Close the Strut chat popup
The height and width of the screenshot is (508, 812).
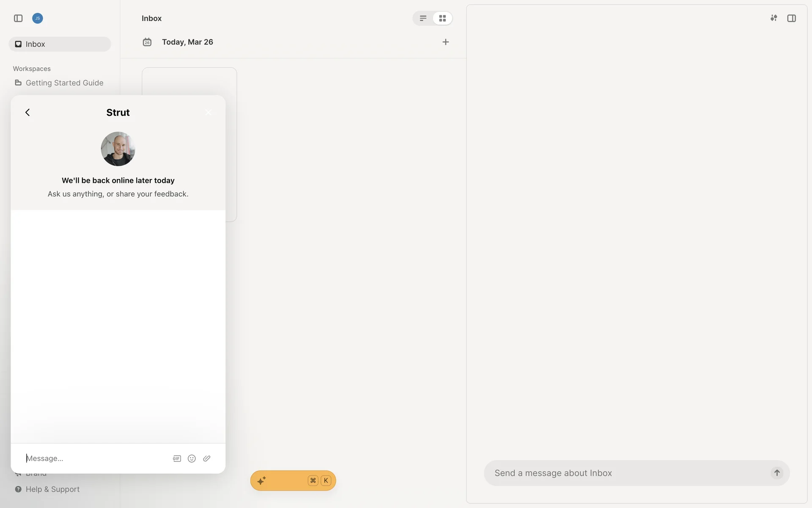pyautogui.click(x=208, y=112)
